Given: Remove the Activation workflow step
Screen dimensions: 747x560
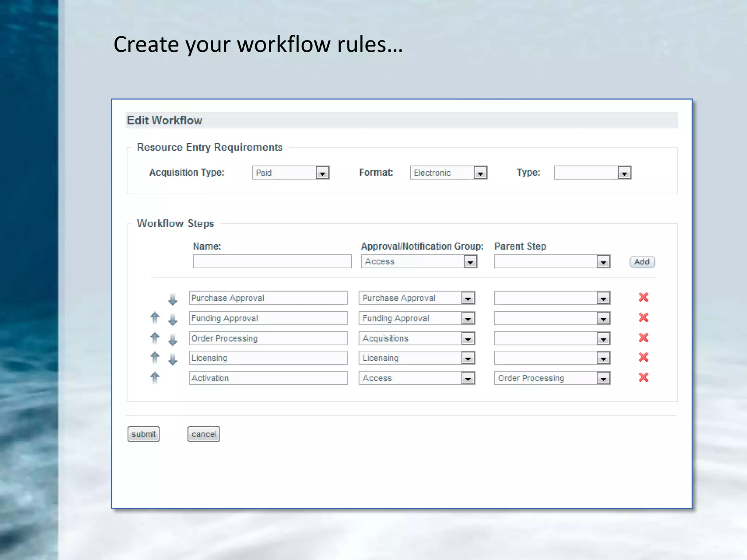Looking at the screenshot, I should pyautogui.click(x=643, y=377).
